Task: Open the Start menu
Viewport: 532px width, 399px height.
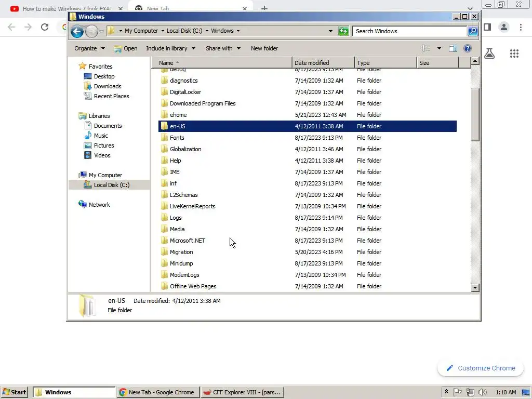Action: tap(14, 392)
